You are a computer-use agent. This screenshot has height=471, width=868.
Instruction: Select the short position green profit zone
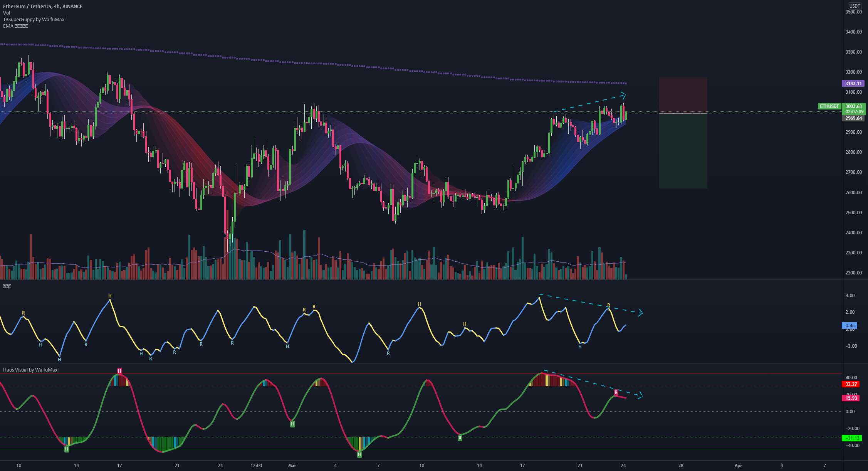pyautogui.click(x=683, y=151)
